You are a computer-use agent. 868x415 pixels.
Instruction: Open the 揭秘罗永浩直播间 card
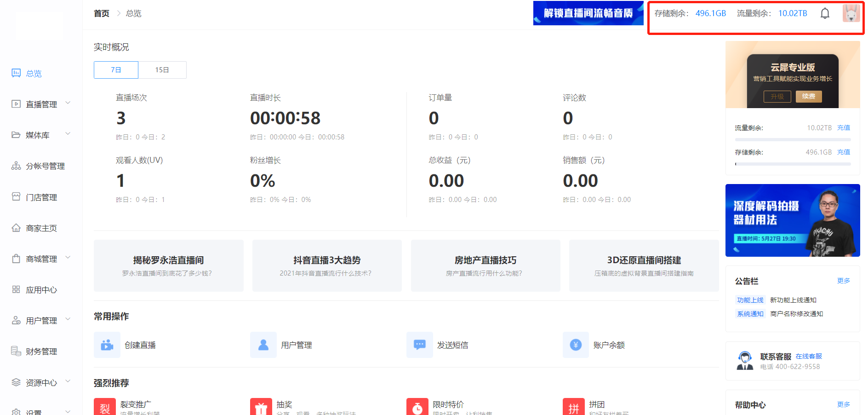click(x=169, y=265)
